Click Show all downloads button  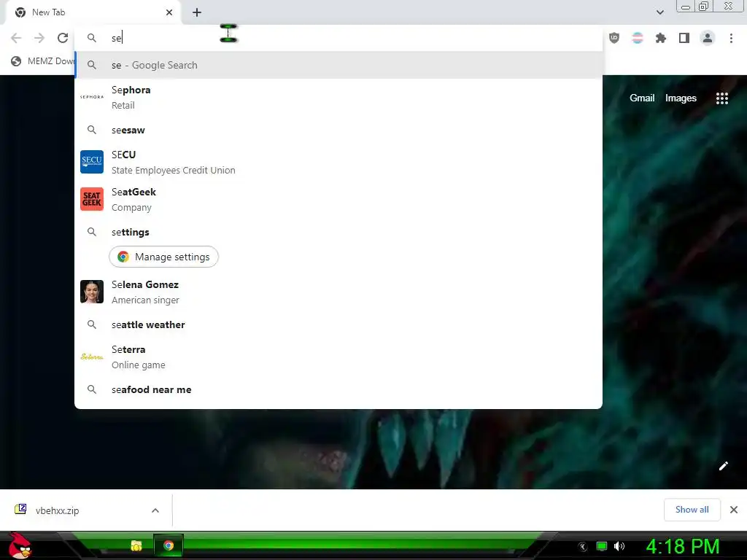click(692, 510)
